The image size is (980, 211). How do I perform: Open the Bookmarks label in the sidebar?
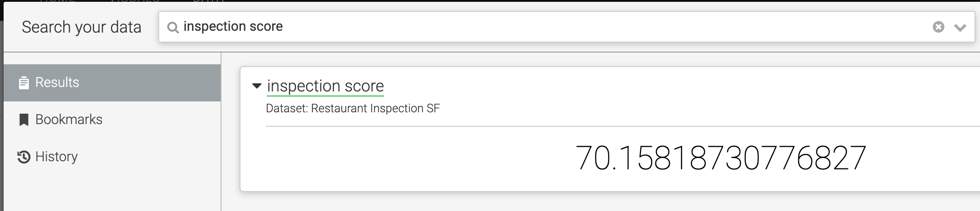pyautogui.click(x=69, y=120)
